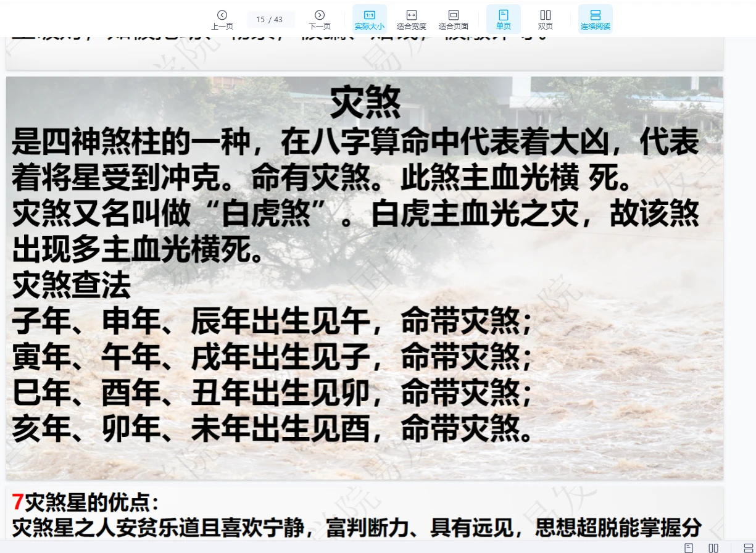
Task: Select the 实际大小 option in the zoom group
Action: pyautogui.click(x=369, y=19)
